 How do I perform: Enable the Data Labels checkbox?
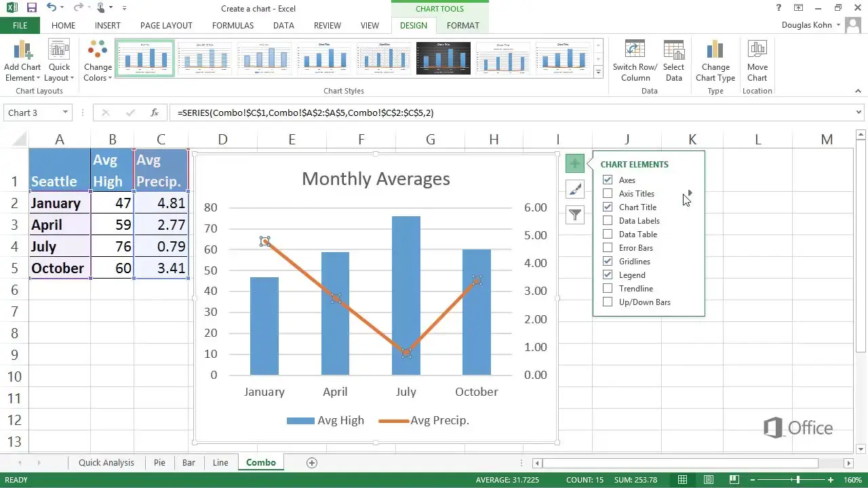click(x=608, y=221)
